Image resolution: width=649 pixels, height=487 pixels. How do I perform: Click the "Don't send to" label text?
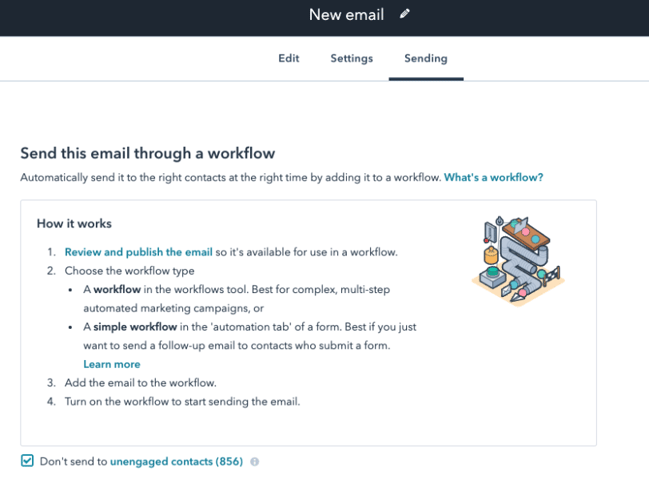pos(73,462)
